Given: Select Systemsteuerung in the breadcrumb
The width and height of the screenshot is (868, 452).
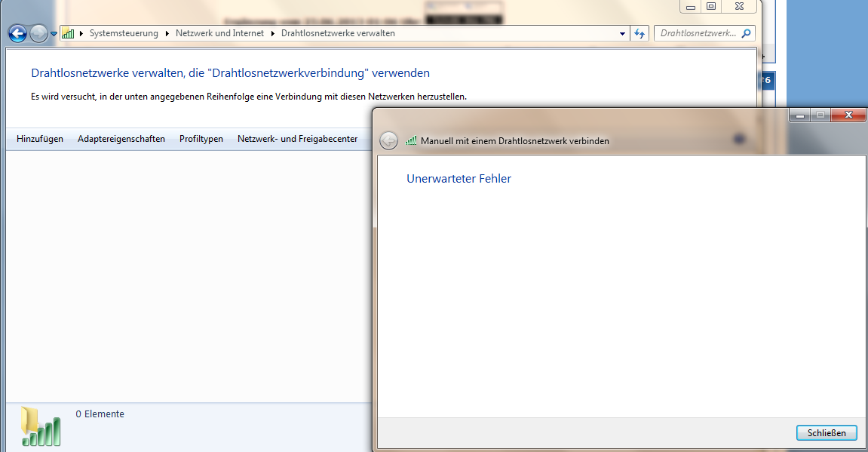Looking at the screenshot, I should [x=124, y=33].
